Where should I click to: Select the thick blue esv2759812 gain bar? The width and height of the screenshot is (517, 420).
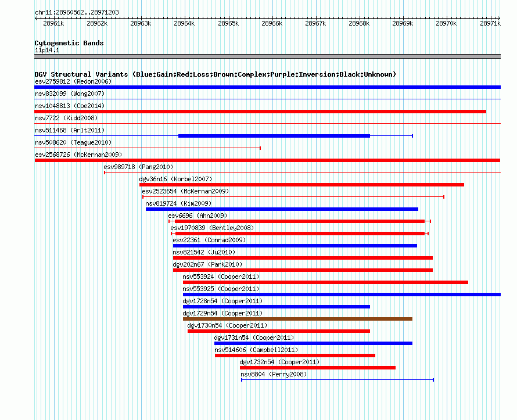(x=267, y=87)
